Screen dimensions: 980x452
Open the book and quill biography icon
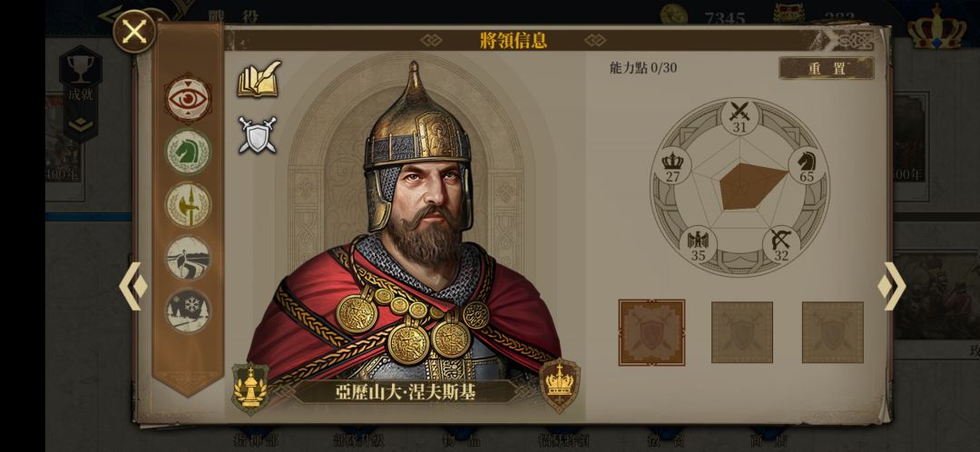click(x=259, y=79)
